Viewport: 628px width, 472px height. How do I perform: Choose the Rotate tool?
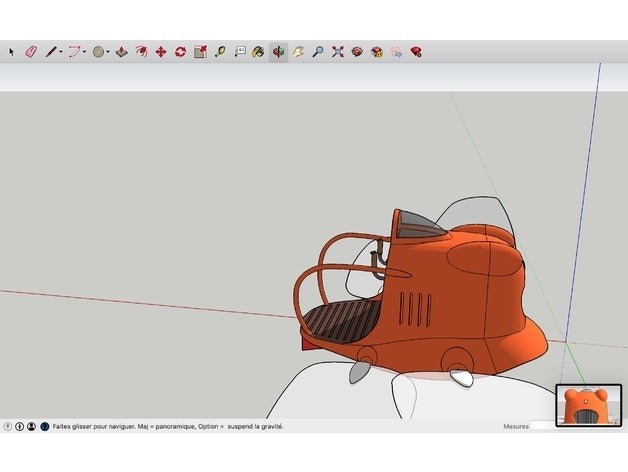click(180, 51)
